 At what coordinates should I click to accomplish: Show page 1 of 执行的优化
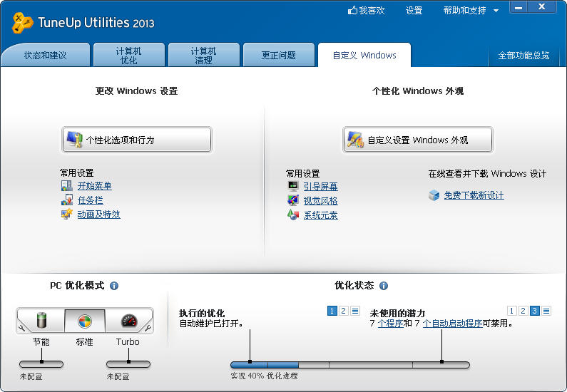point(332,311)
